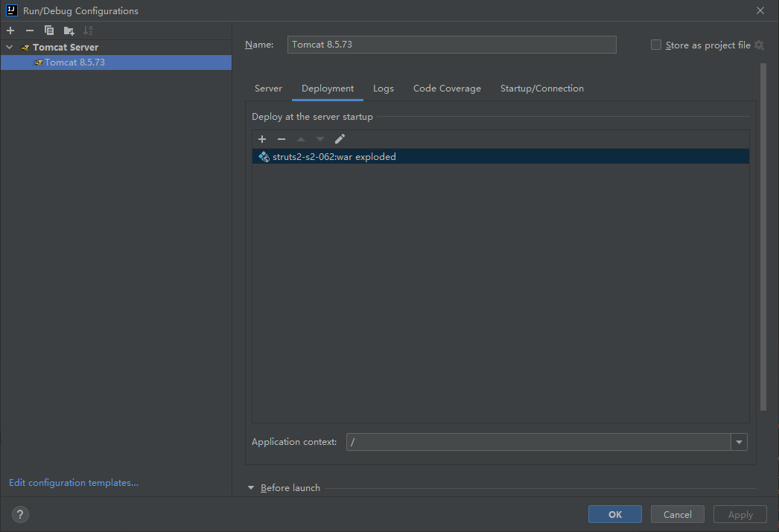Open the Application context dropdown
Screen dimensions: 779x532
[739, 442]
